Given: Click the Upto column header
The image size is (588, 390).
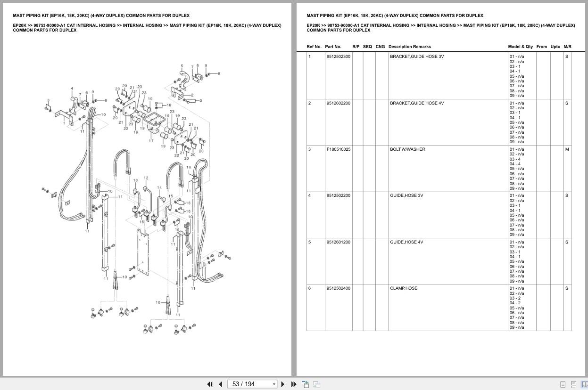Looking at the screenshot, I should [x=555, y=47].
